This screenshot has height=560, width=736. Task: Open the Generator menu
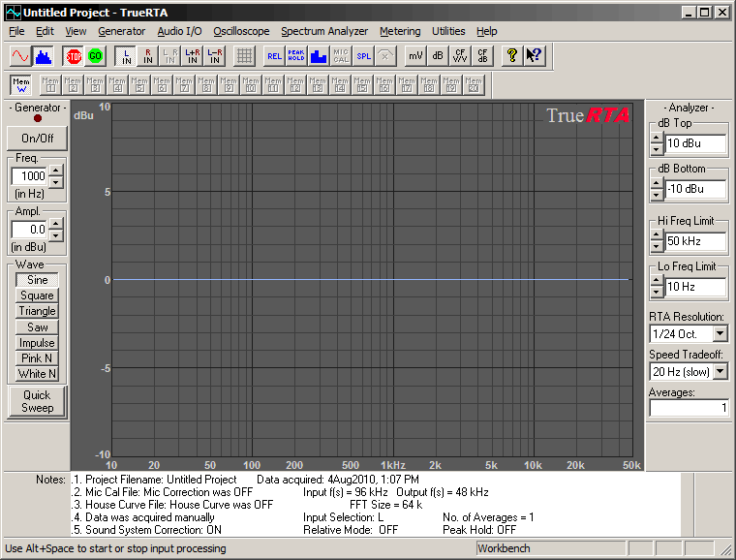click(122, 31)
